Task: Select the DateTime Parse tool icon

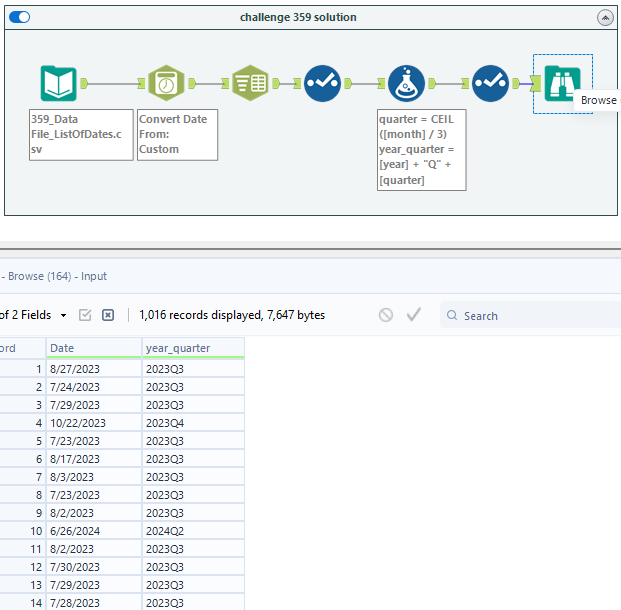Action: [x=249, y=84]
